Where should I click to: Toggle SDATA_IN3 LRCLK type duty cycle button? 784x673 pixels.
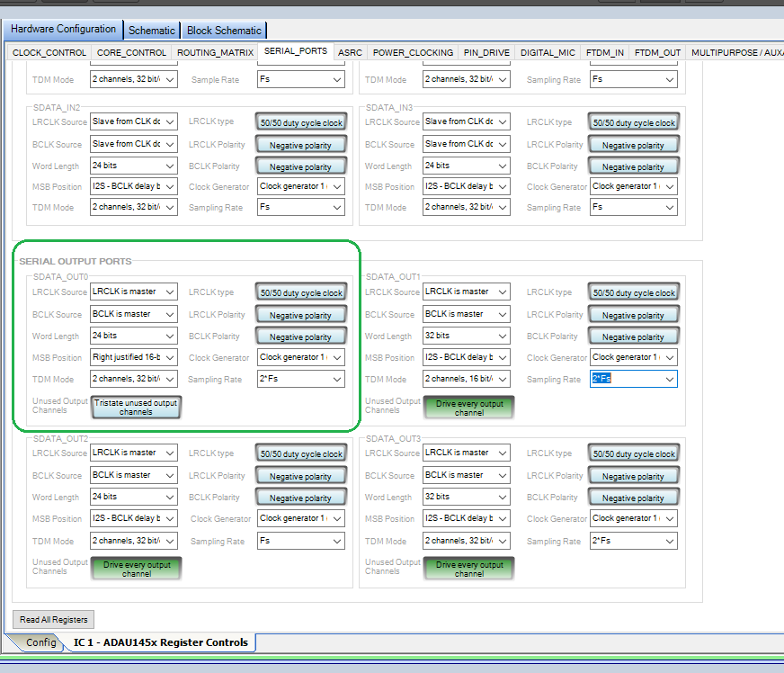tap(634, 122)
